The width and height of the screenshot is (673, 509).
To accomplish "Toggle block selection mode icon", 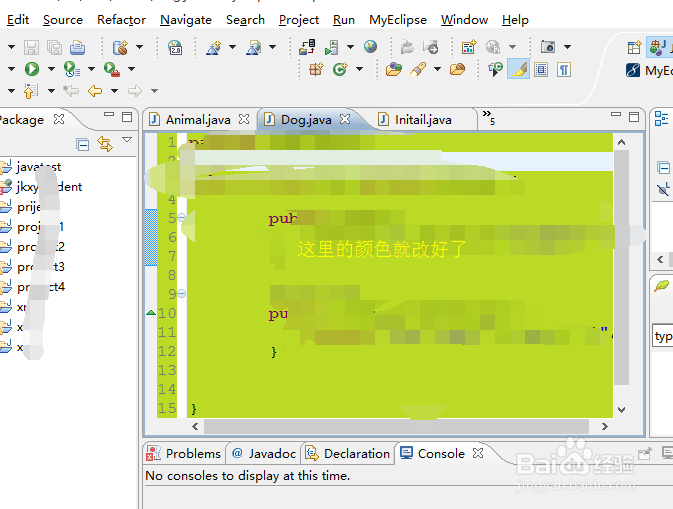I will (x=541, y=70).
